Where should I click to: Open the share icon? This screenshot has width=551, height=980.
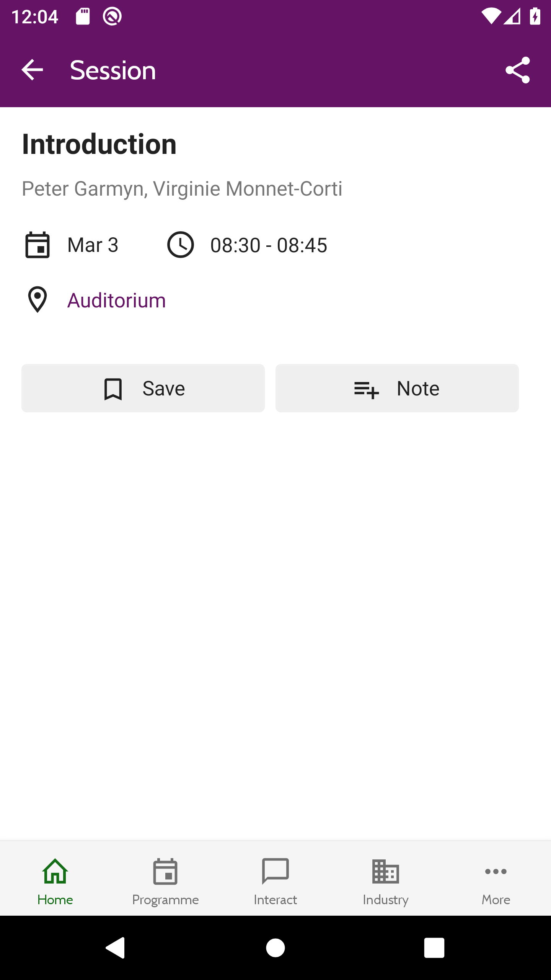[x=518, y=70]
